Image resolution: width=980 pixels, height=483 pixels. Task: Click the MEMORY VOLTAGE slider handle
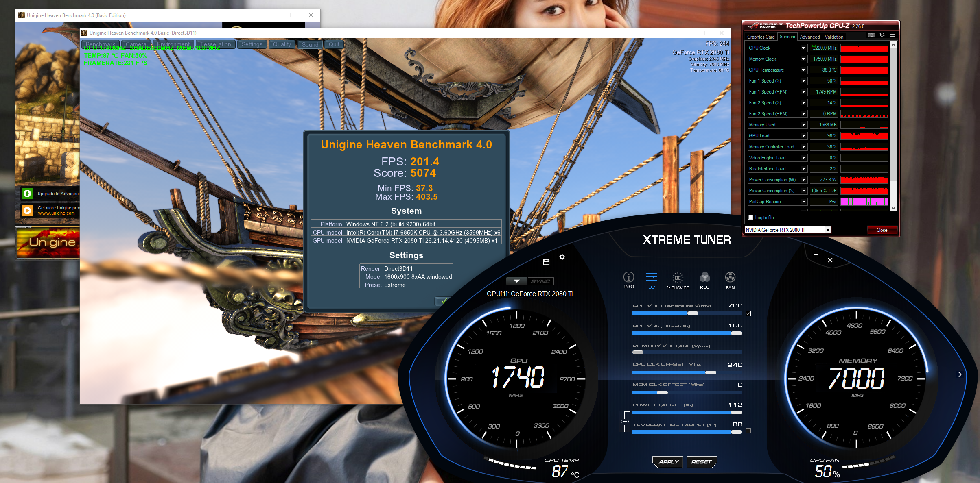(x=638, y=352)
